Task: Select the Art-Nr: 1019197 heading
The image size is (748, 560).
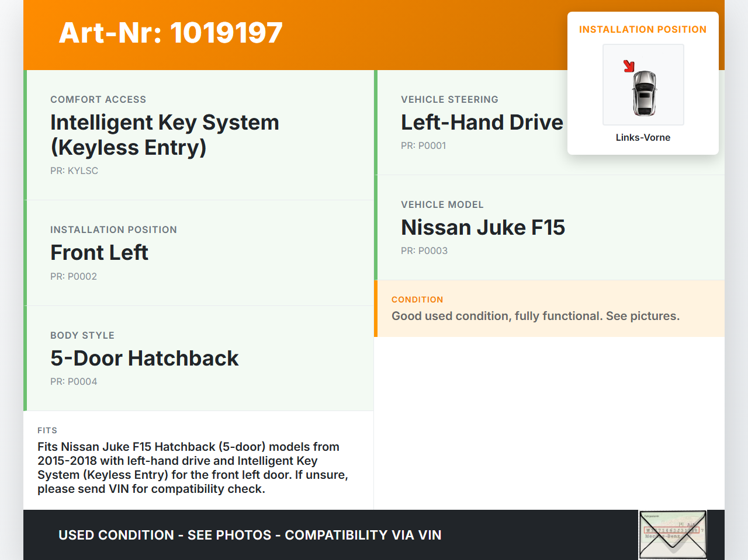Action: (x=171, y=33)
